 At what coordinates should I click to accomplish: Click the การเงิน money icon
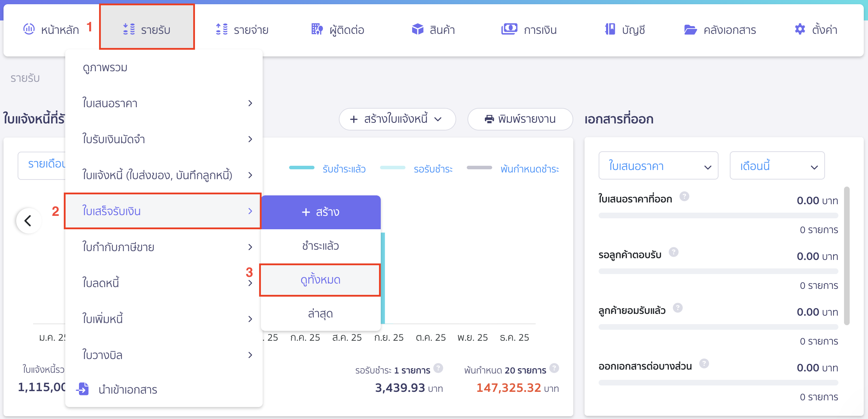[x=509, y=29]
